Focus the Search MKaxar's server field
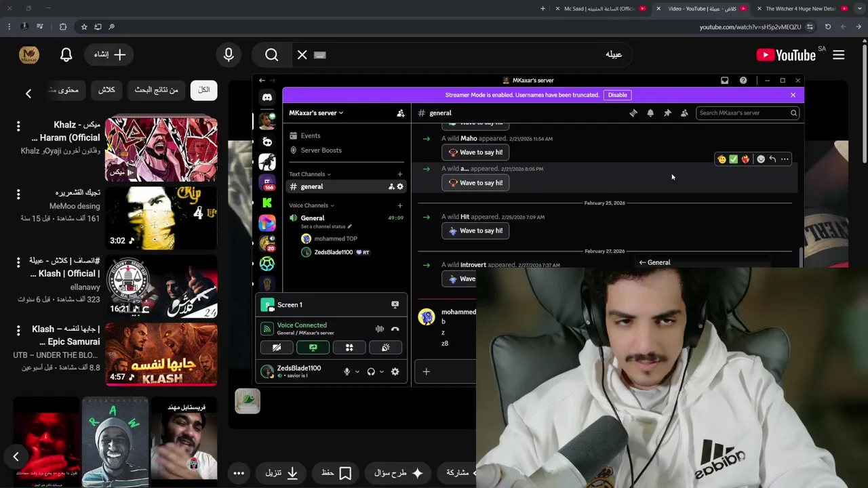 click(747, 113)
